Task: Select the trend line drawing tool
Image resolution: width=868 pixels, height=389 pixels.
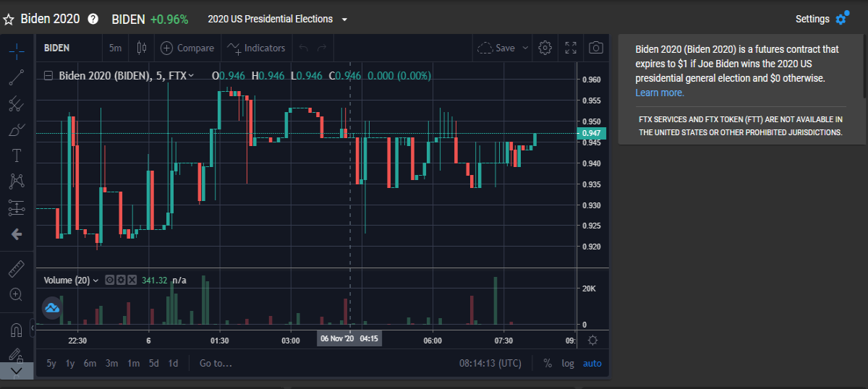Action: [17, 77]
